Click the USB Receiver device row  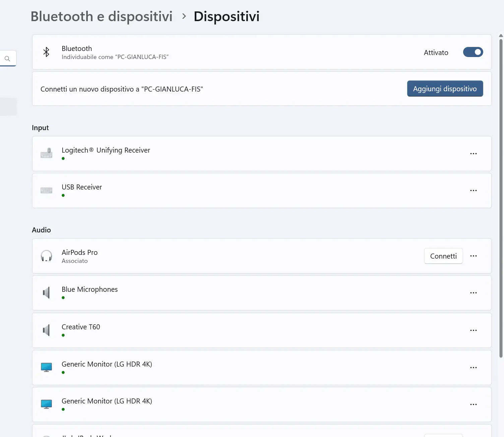[235, 190]
